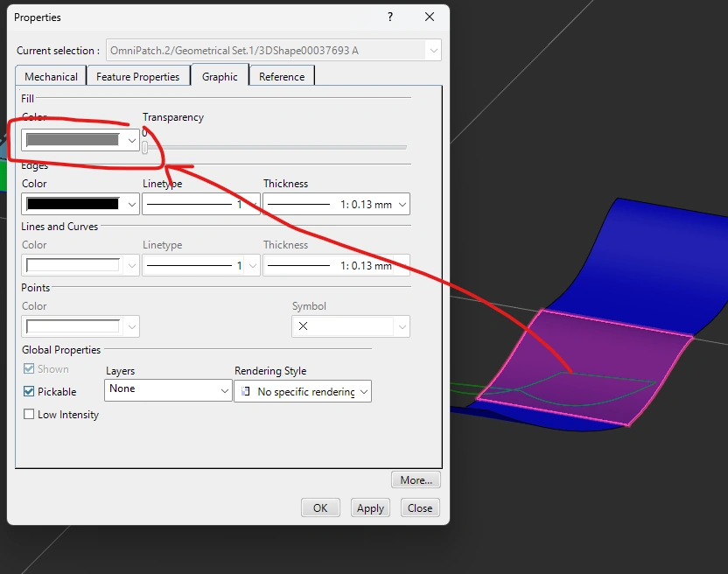Expand the Current selection dropdown

(x=434, y=50)
